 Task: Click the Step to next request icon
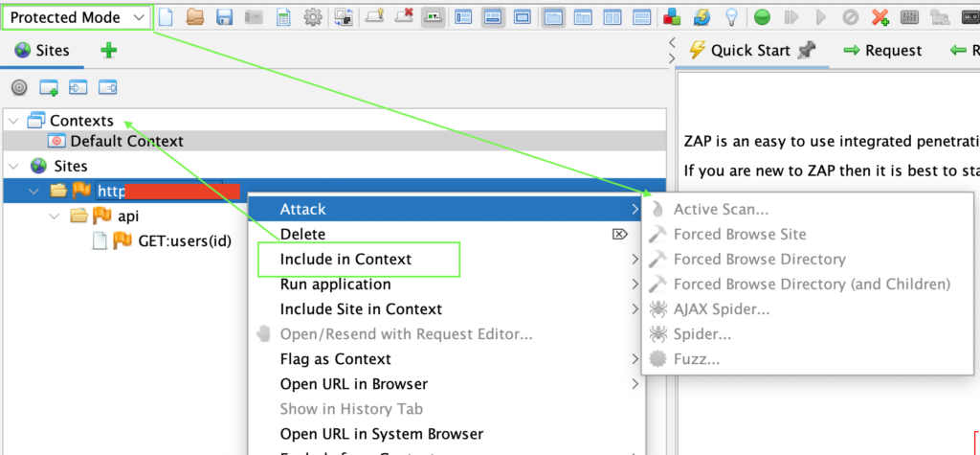[791, 17]
